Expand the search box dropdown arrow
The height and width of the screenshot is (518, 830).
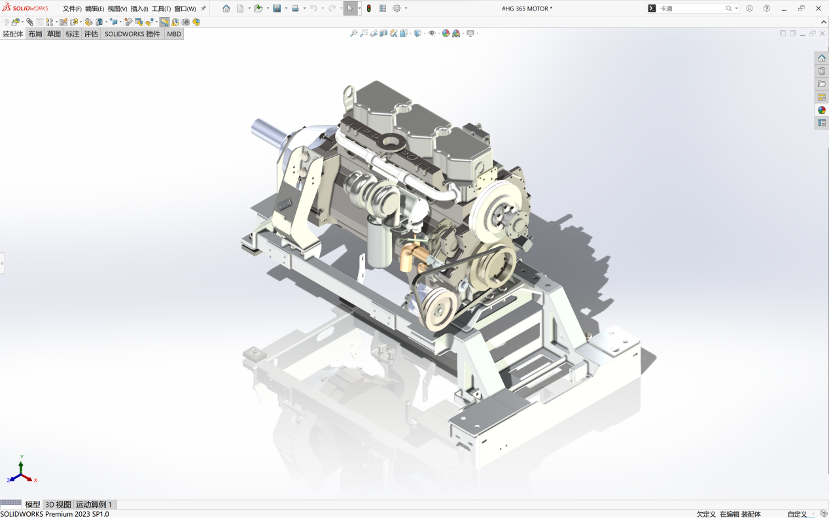click(x=738, y=8)
